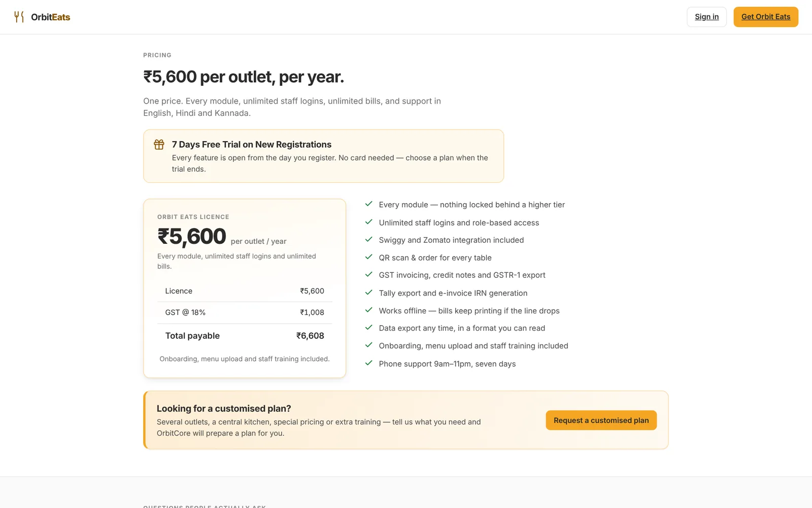Click checkmark next to QR scan & order
812x508 pixels.
(369, 257)
